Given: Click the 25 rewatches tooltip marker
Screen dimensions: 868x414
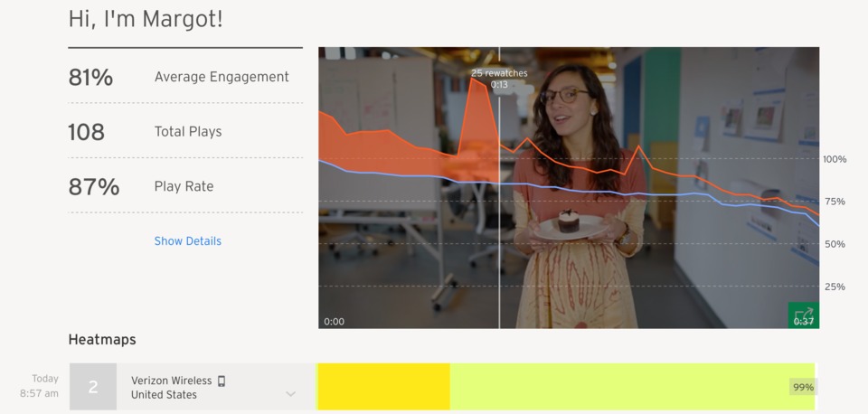Looking at the screenshot, I should 499,79.
